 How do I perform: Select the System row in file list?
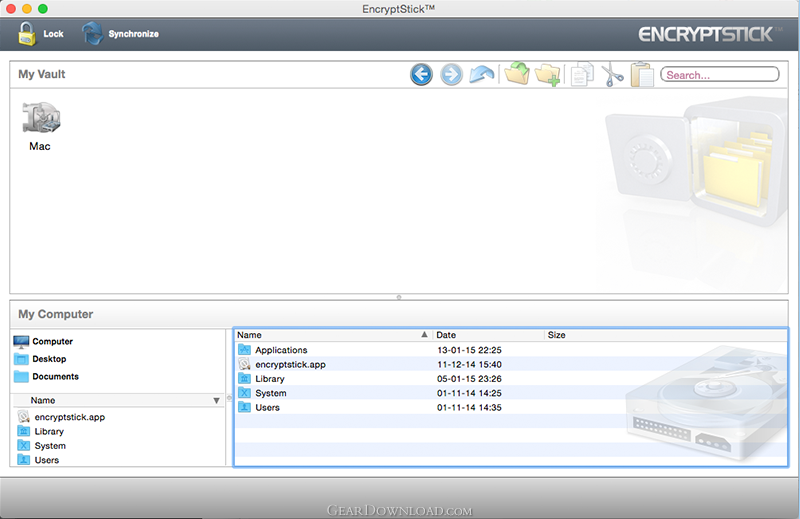click(x=510, y=393)
